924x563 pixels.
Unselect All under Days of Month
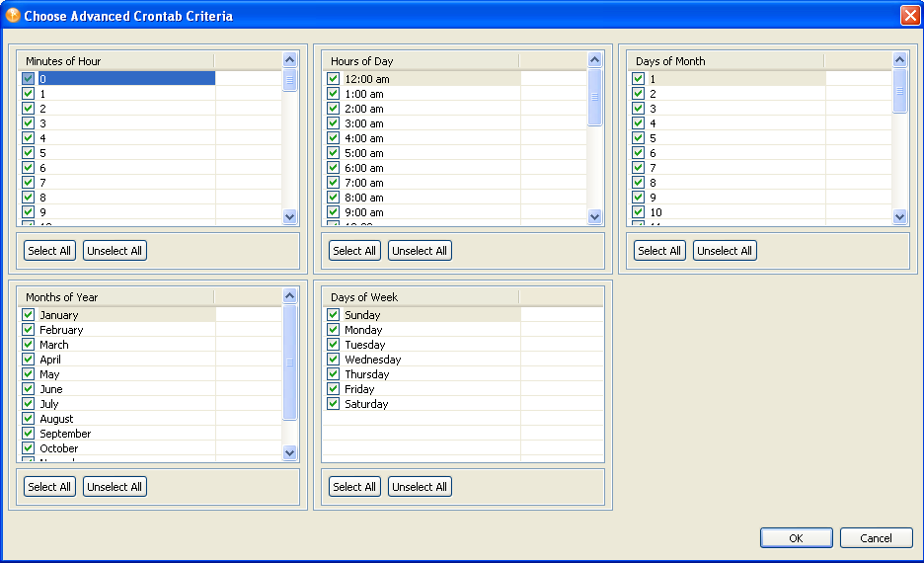725,251
